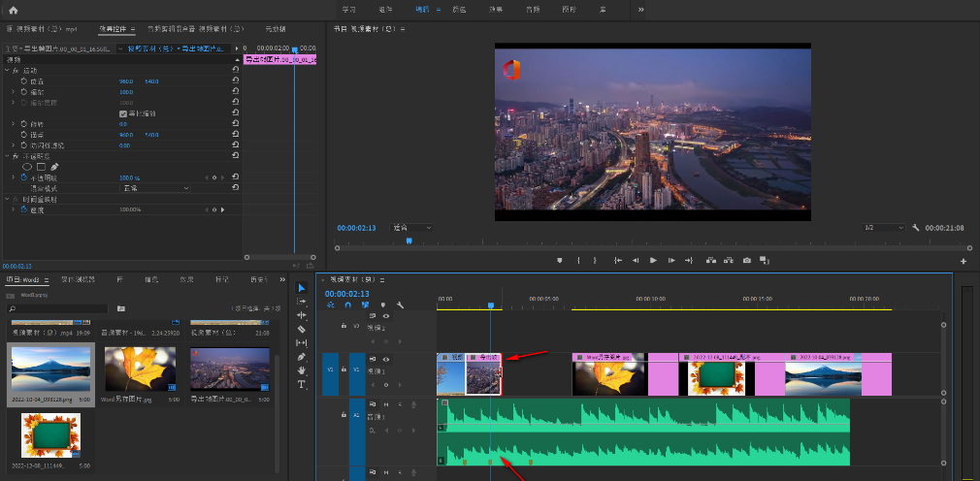This screenshot has width=980, height=481.
Task: Click the blue timeline timecode 00:00:02:13
Action: pos(346,293)
